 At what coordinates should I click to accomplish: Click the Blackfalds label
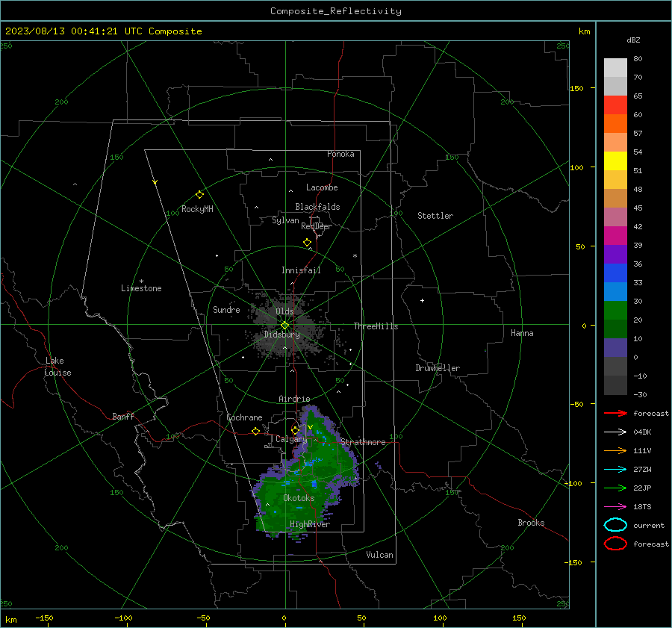click(317, 207)
